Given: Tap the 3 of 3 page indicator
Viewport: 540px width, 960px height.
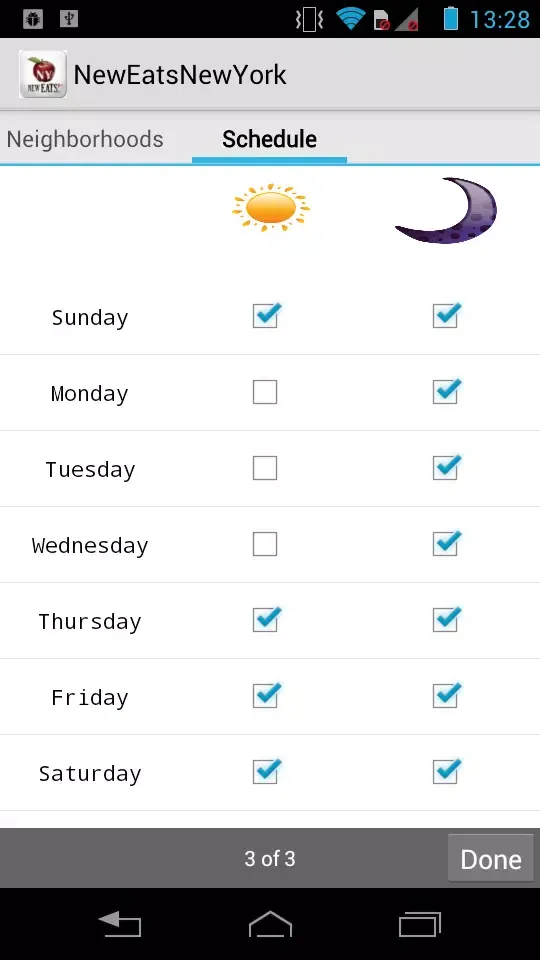Looking at the screenshot, I should 270,858.
